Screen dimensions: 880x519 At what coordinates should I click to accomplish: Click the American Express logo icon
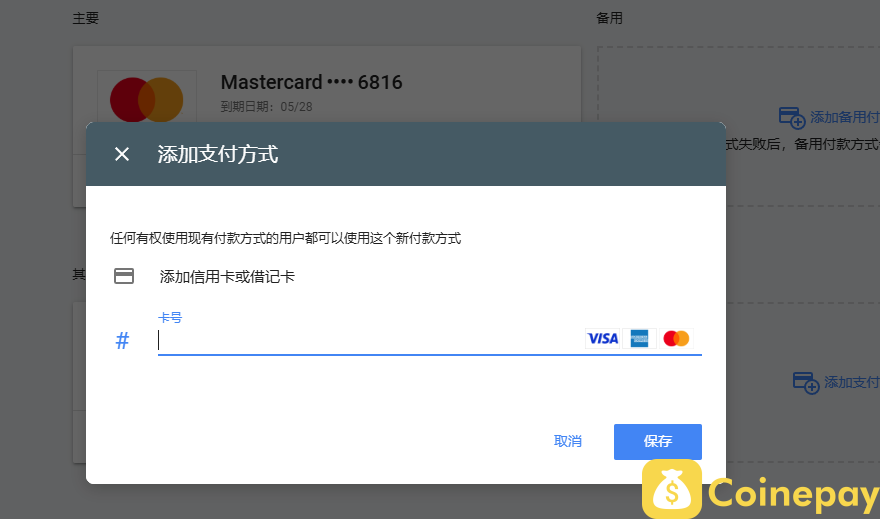pos(639,338)
